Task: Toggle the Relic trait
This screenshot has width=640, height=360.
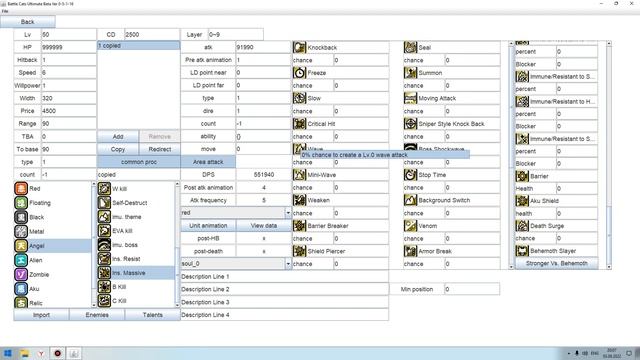Action: (53, 302)
